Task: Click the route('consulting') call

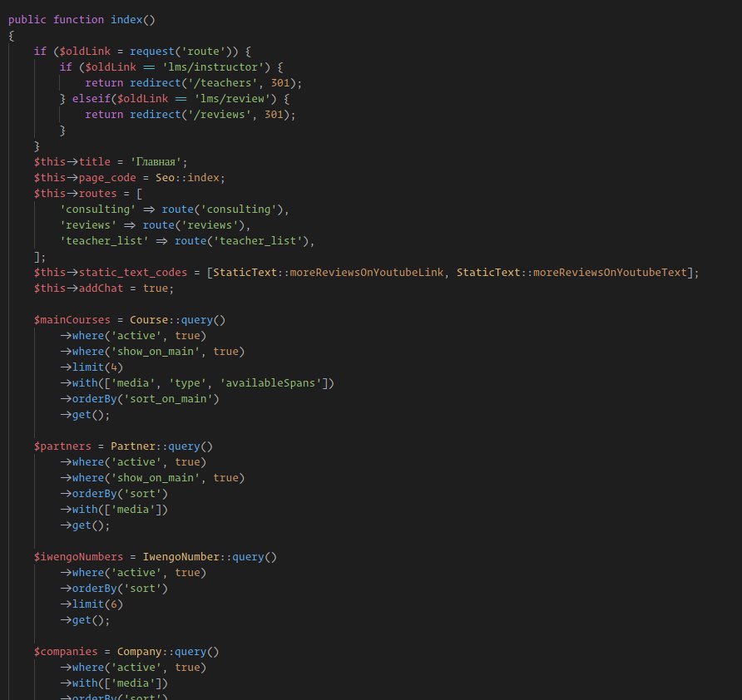Action: [x=222, y=209]
